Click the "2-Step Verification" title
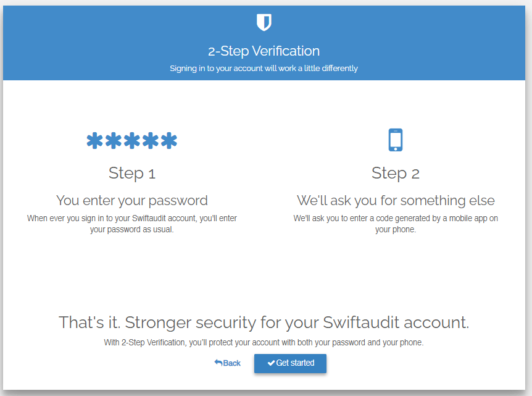This screenshot has height=396, width=532. 264,51
